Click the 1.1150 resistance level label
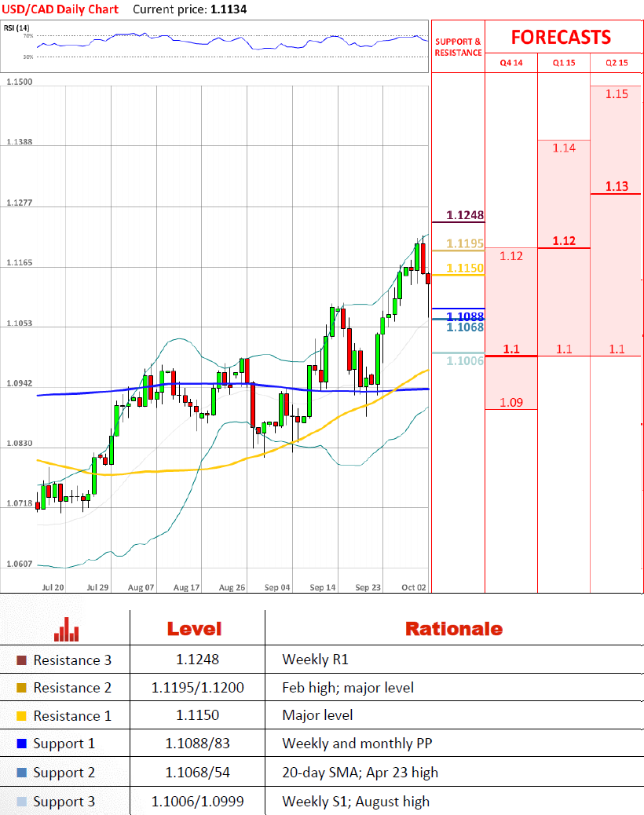The image size is (644, 815). coord(465,268)
